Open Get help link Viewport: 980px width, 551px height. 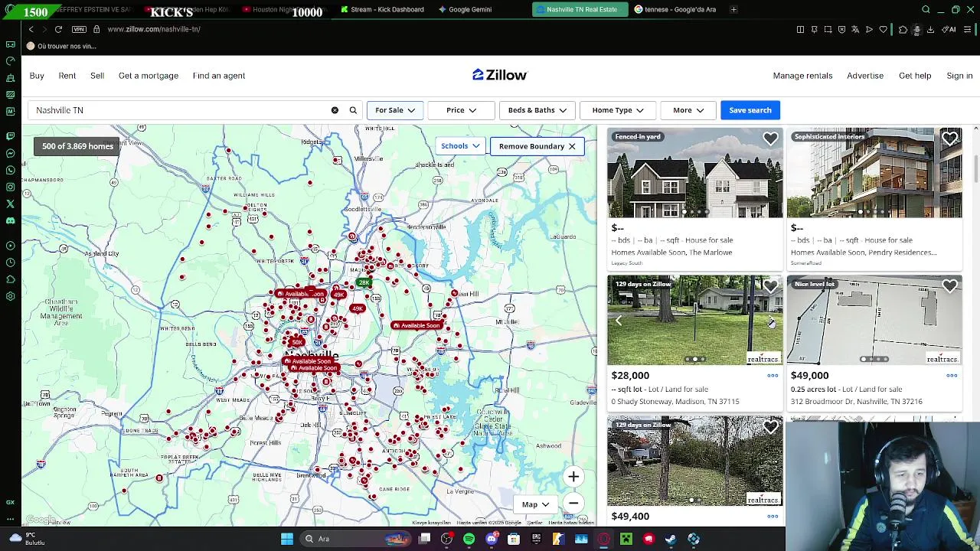click(915, 76)
